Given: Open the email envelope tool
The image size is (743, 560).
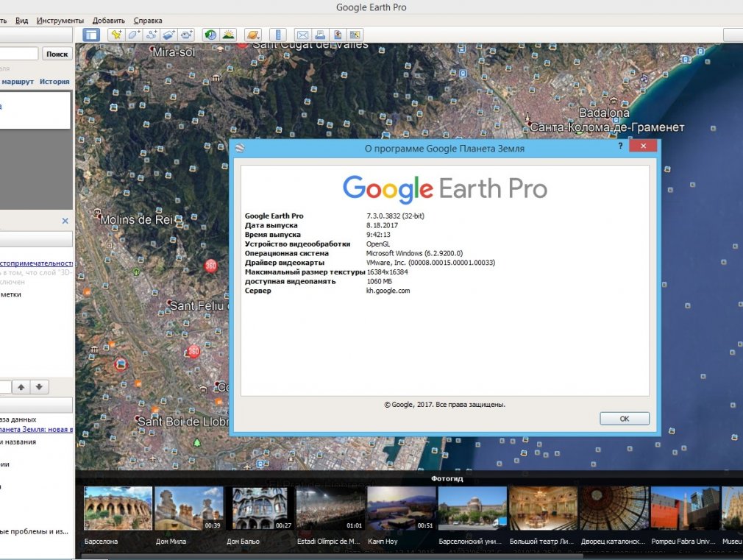Looking at the screenshot, I should tap(302, 35).
